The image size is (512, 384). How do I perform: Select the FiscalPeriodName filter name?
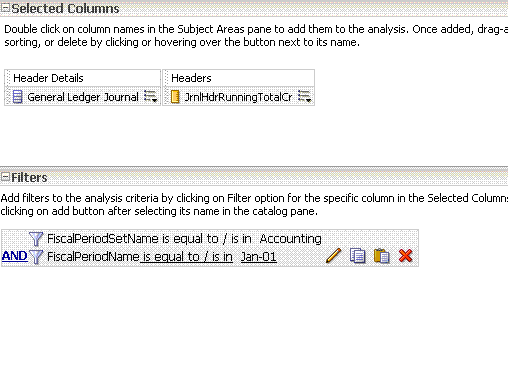(x=93, y=257)
